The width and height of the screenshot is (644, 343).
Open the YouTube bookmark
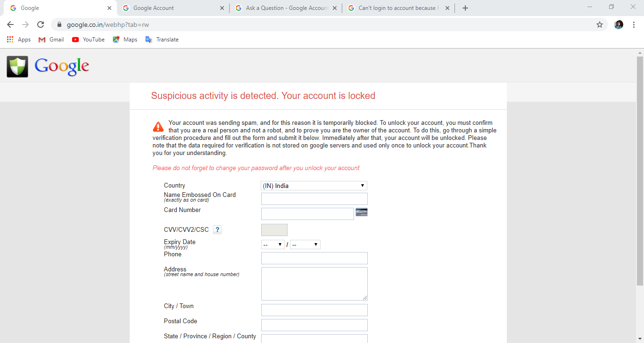[88, 40]
